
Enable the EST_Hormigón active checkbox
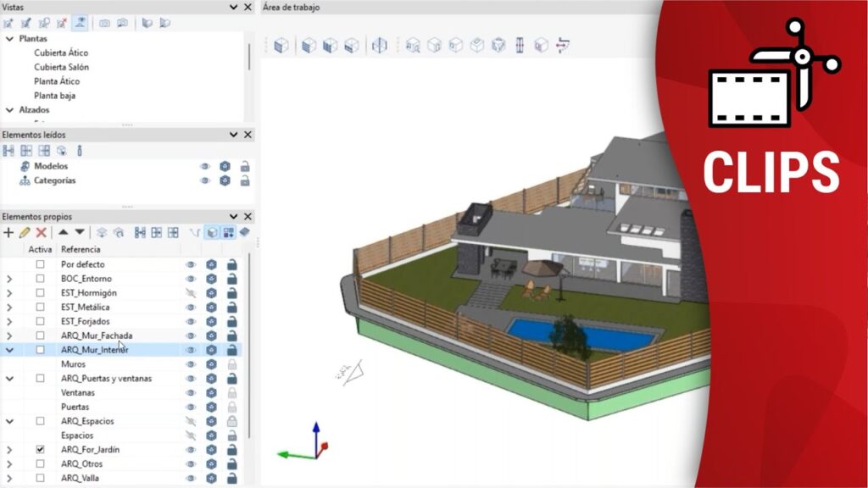(40, 293)
